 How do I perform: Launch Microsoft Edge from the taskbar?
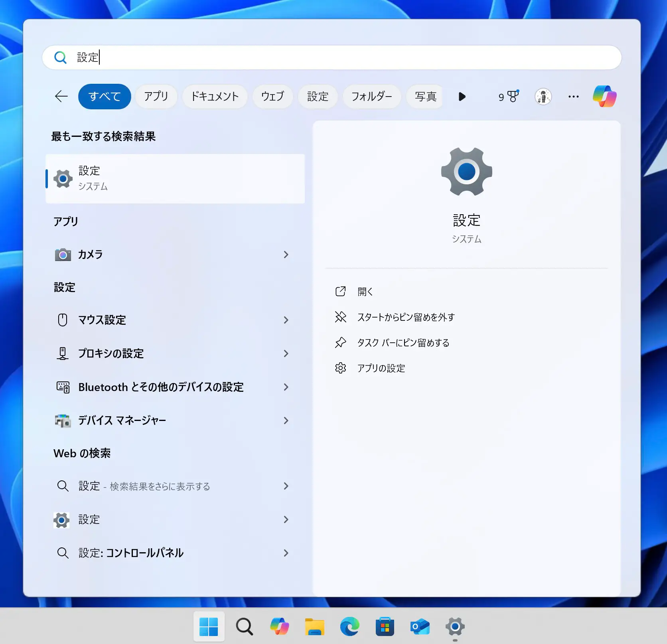tap(349, 626)
